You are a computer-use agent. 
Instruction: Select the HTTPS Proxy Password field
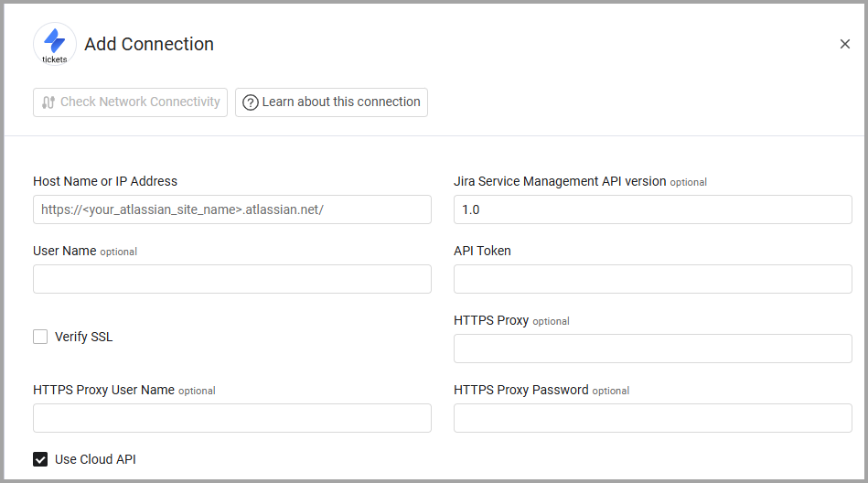pyautogui.click(x=652, y=418)
